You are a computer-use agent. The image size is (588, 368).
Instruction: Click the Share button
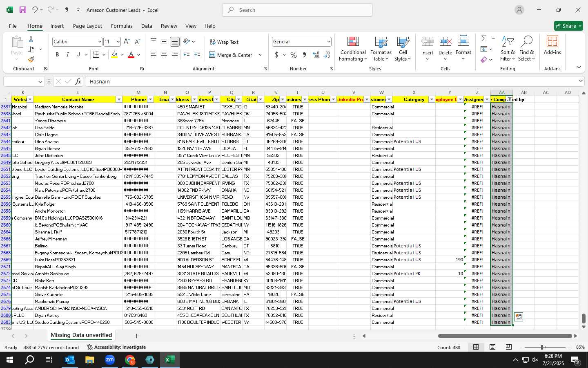568,26
